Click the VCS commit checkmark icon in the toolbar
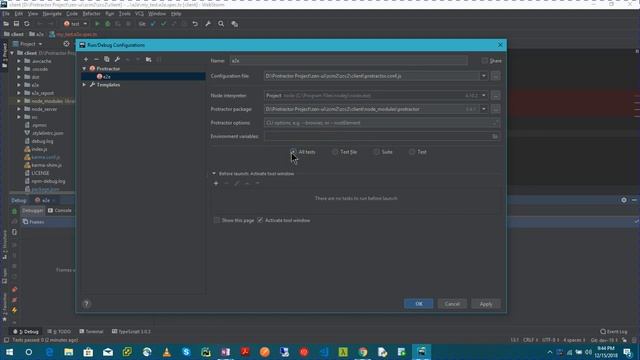 163,24
